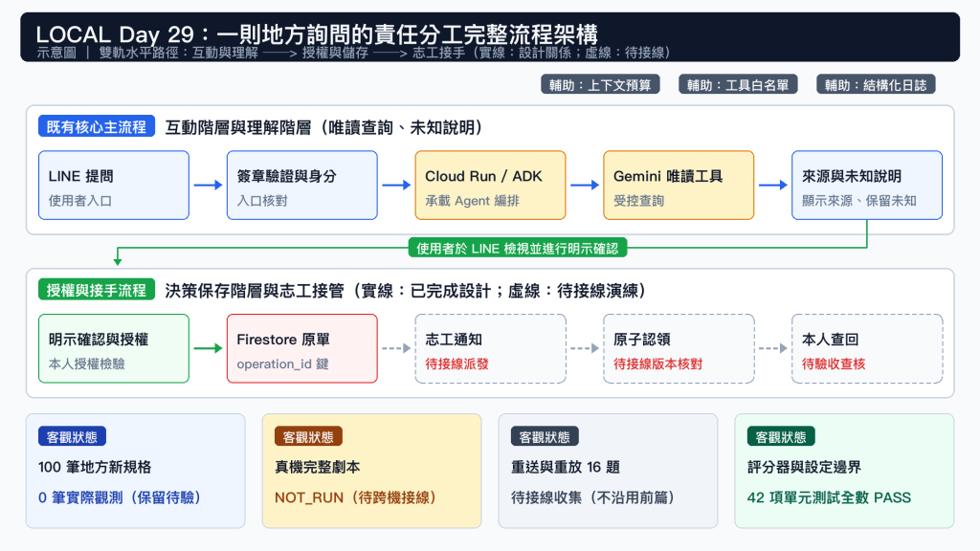Click the text operation_id 鍵

coord(282,364)
